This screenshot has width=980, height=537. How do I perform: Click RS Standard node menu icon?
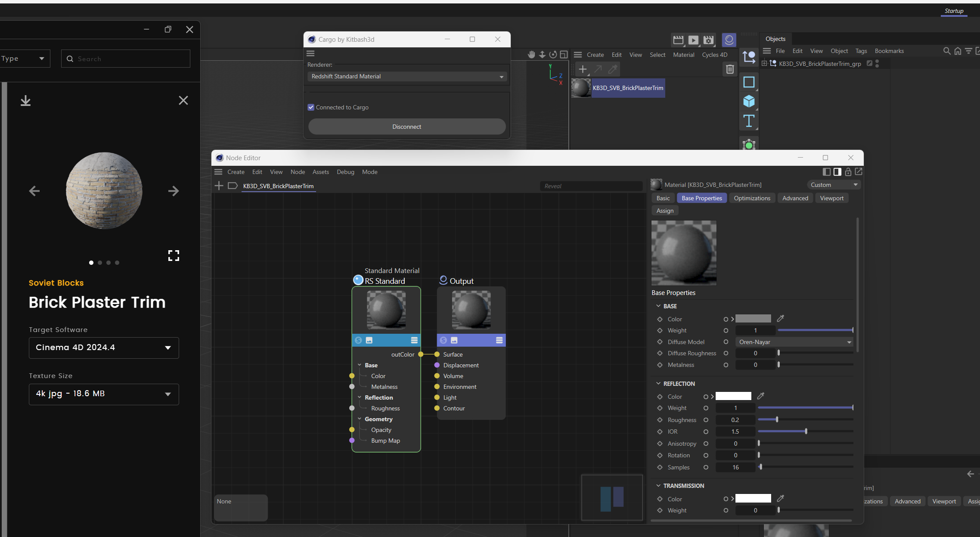[414, 340]
